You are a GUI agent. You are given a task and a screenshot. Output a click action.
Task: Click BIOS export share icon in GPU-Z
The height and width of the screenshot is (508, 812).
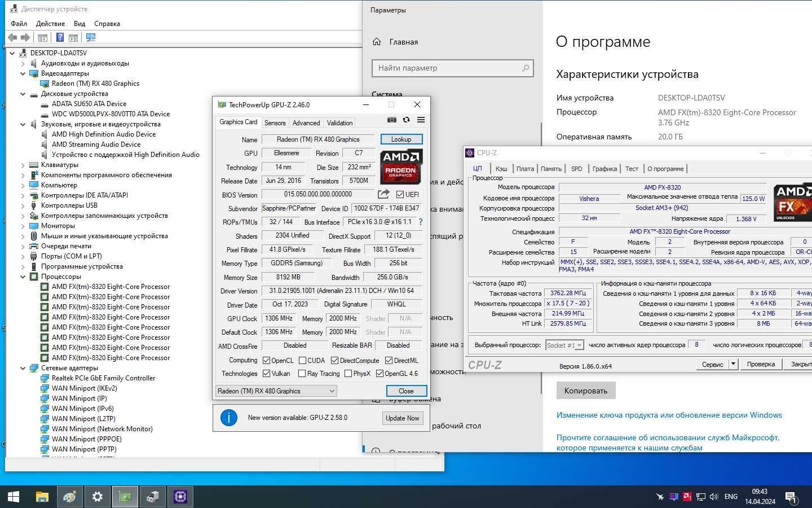(x=383, y=194)
